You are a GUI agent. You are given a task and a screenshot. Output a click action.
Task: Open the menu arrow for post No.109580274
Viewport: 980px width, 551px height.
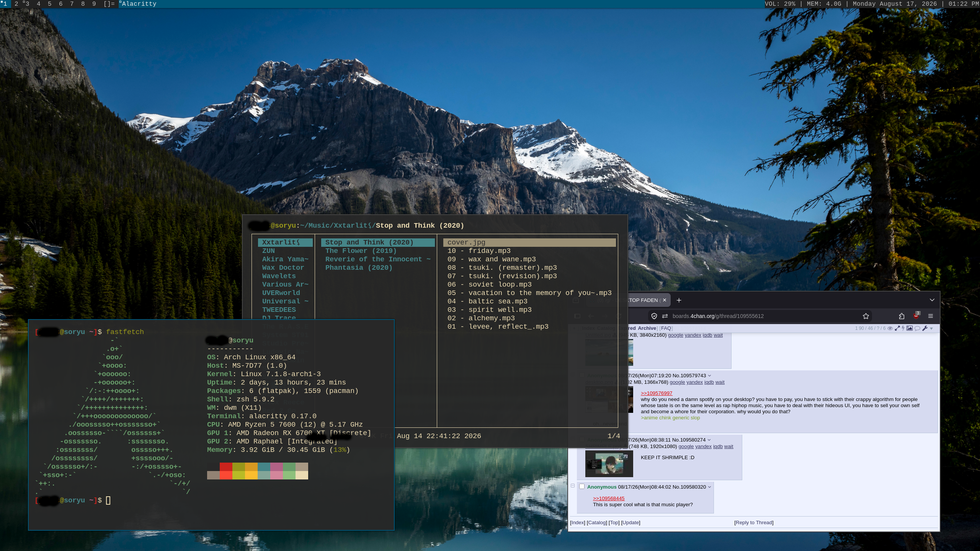pos(709,440)
